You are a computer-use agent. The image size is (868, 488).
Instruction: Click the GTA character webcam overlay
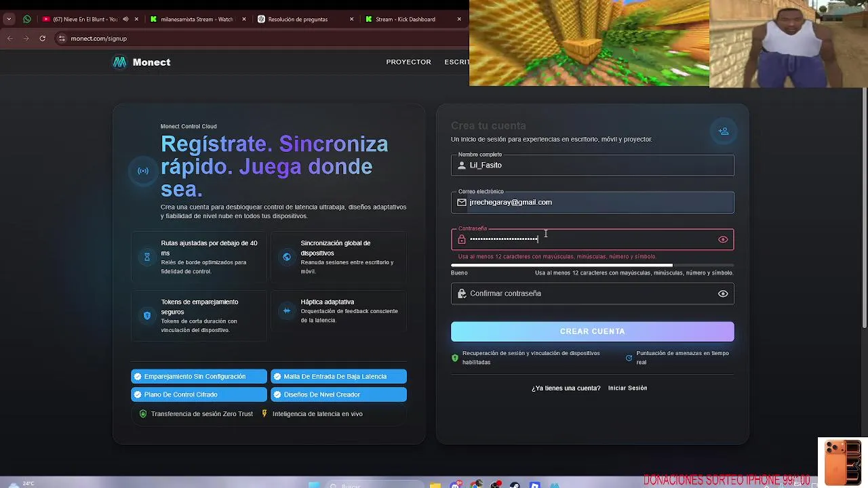[789, 43]
